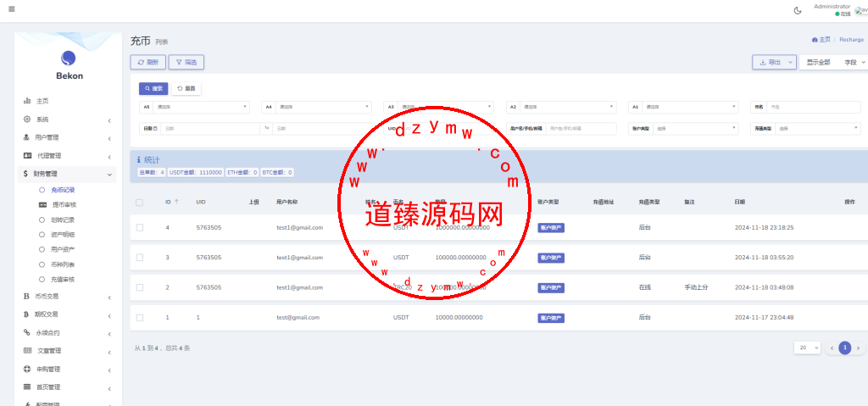Open 充币记录 in the sidebar

(x=63, y=190)
